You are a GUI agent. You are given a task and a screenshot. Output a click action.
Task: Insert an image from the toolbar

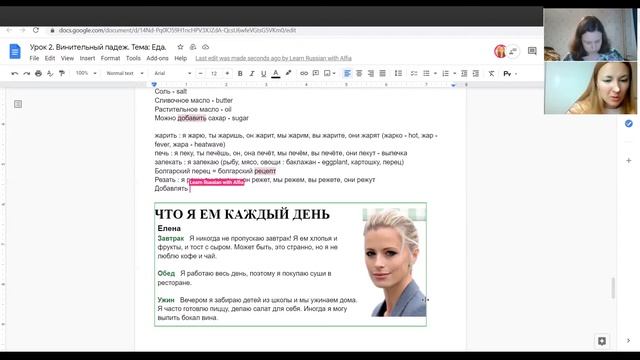(327, 73)
